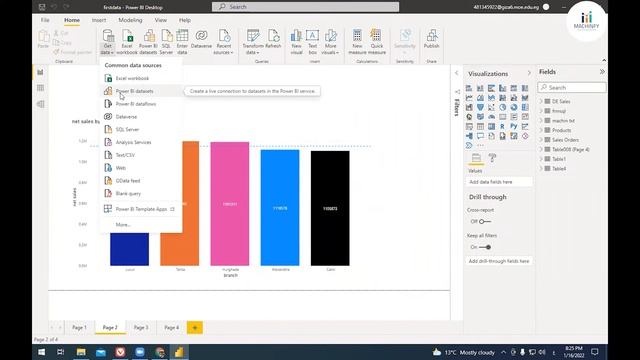
Task: Switch to Model view in left sidebar
Action: pos(40,104)
